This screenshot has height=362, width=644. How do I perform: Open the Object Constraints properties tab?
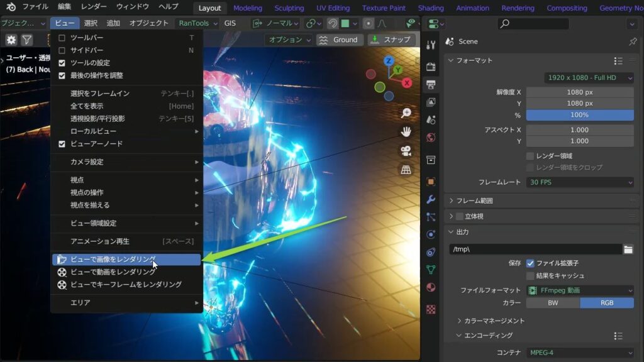click(430, 252)
